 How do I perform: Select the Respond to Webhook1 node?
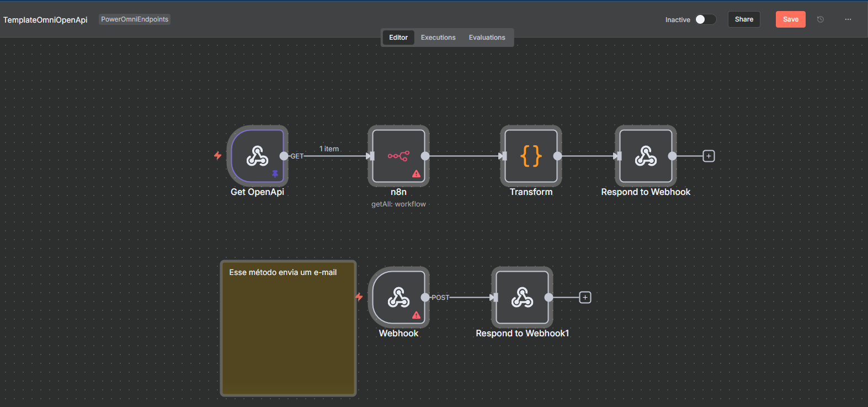point(522,298)
